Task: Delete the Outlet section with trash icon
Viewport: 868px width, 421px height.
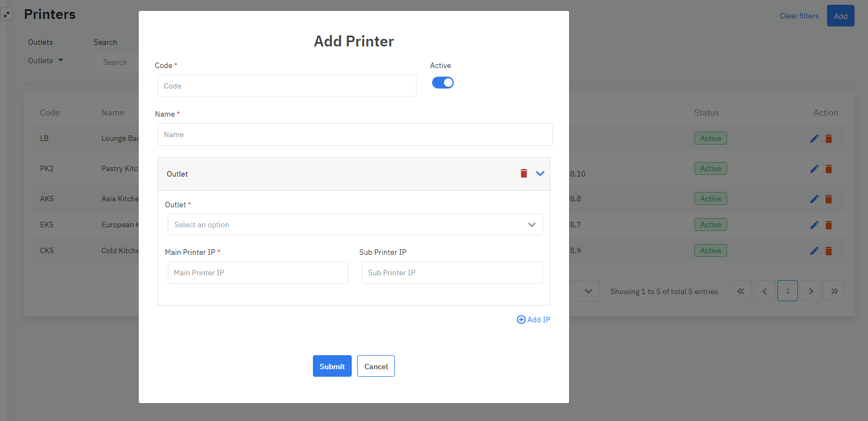Action: pos(523,173)
